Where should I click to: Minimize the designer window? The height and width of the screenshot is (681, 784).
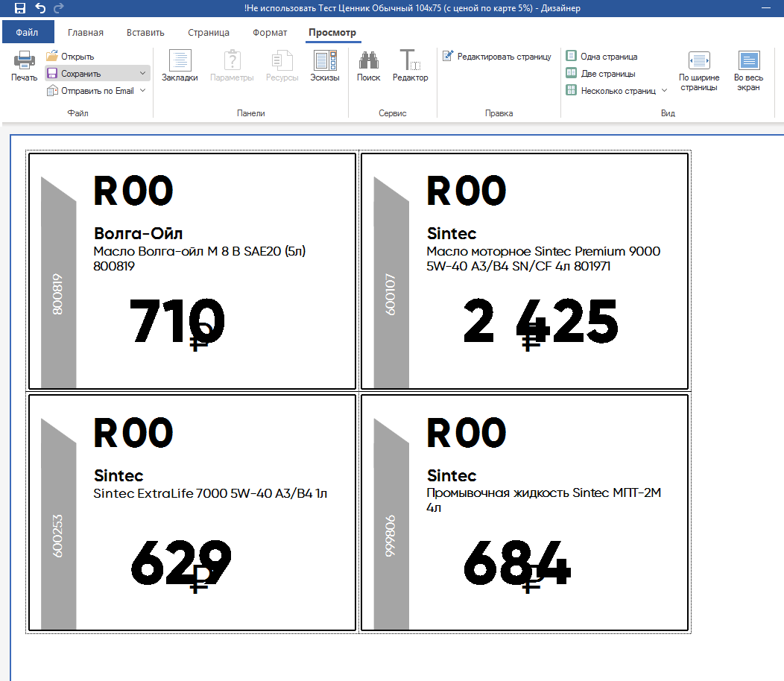[765, 8]
